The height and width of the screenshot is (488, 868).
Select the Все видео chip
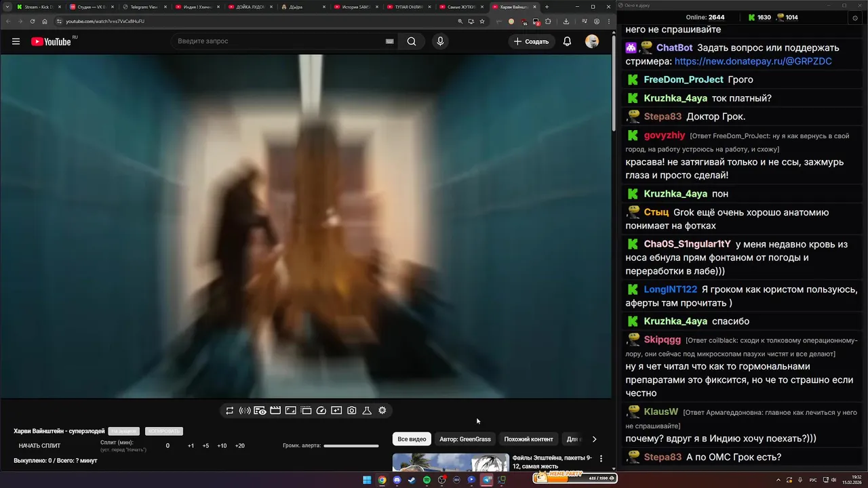(412, 439)
